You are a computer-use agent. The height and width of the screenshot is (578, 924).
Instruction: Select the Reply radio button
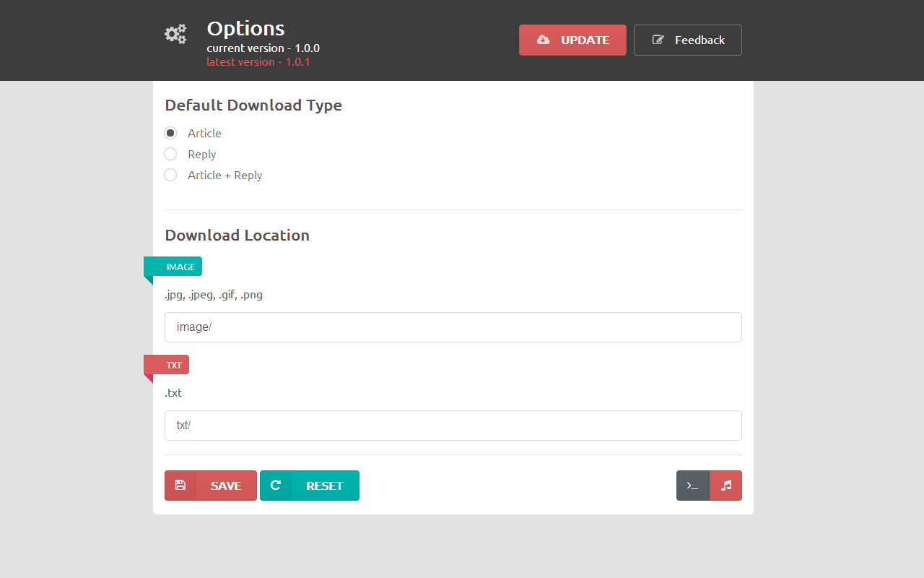tap(170, 154)
